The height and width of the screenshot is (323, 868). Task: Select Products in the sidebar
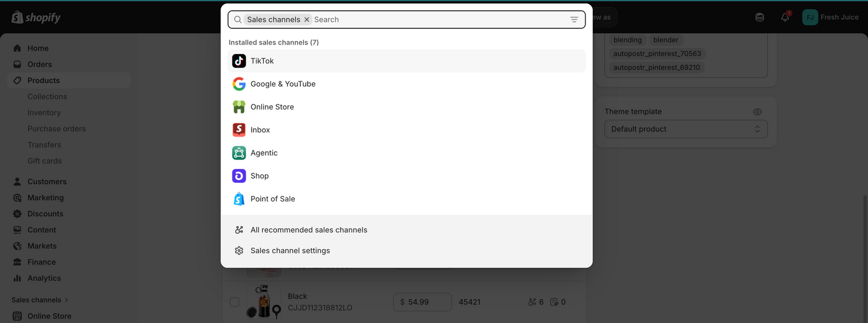point(68,81)
